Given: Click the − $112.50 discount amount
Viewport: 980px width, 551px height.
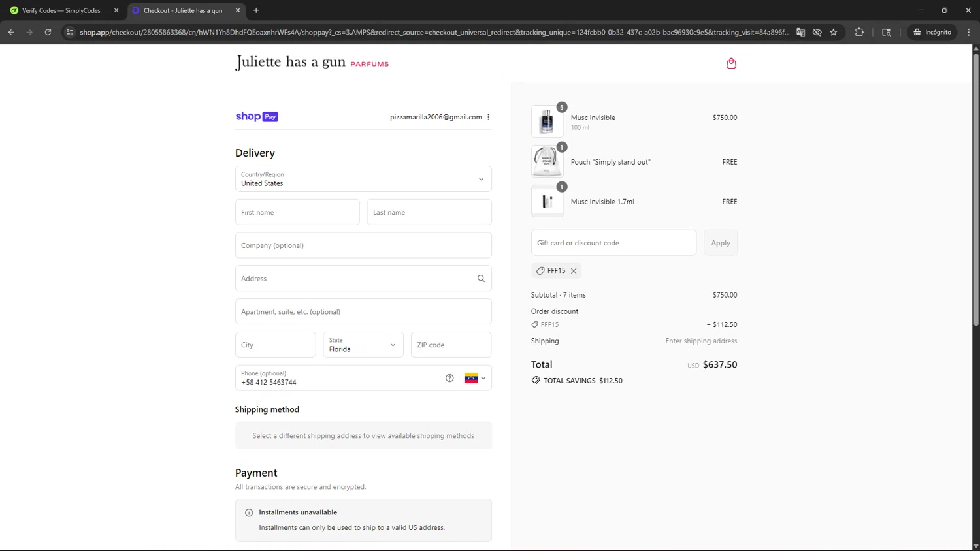Looking at the screenshot, I should (x=722, y=324).
